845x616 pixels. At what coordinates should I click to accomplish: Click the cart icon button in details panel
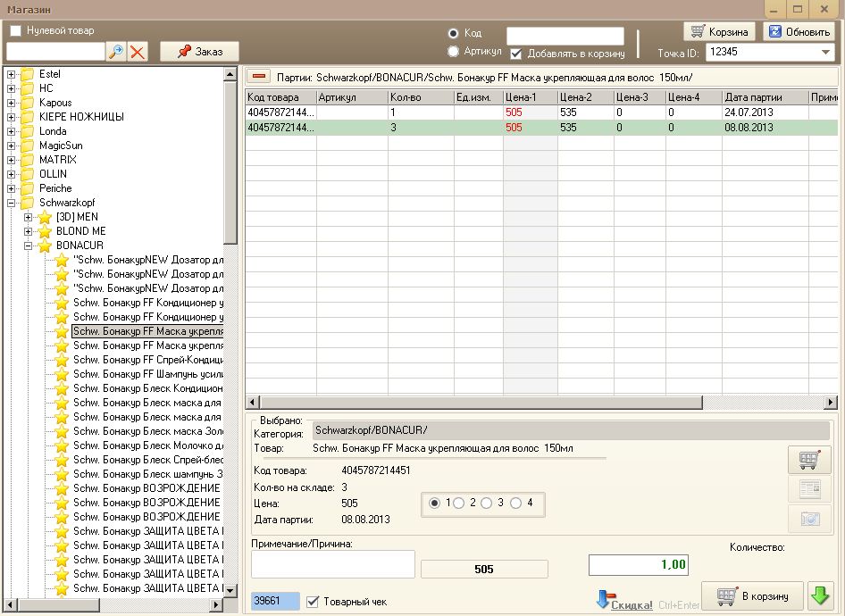click(x=809, y=460)
